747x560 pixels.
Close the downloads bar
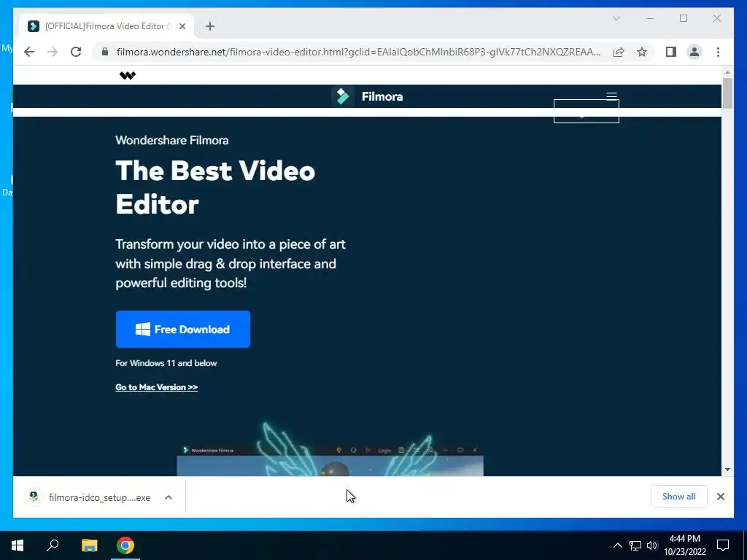pyautogui.click(x=721, y=497)
